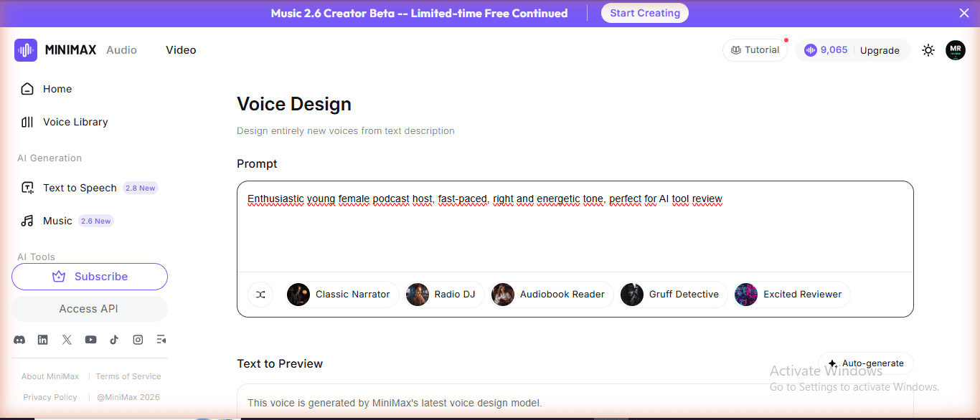Click the Text to Preview field
The image size is (980, 420).
(575, 402)
